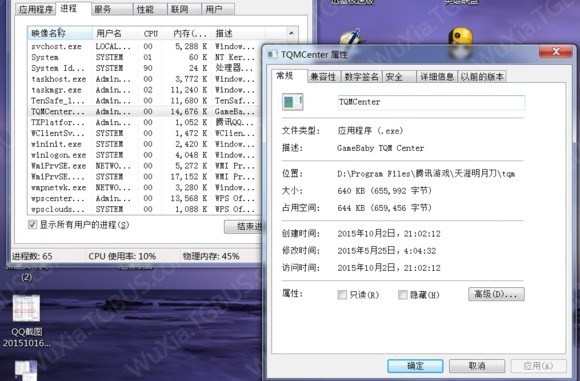Viewport: 580px width, 381px height.
Task: Open the 以前的版本 tab in Properties
Action: (482, 77)
